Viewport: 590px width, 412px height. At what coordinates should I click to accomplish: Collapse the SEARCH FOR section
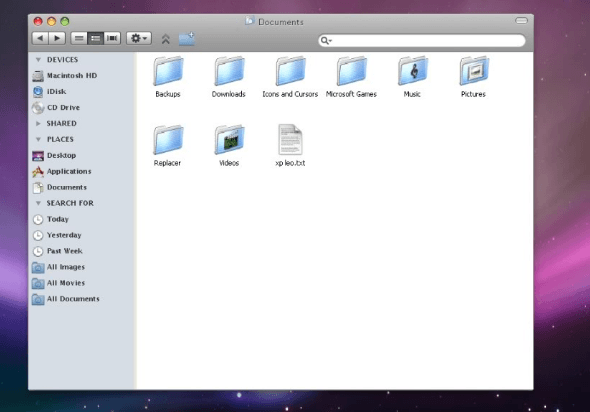tap(38, 203)
